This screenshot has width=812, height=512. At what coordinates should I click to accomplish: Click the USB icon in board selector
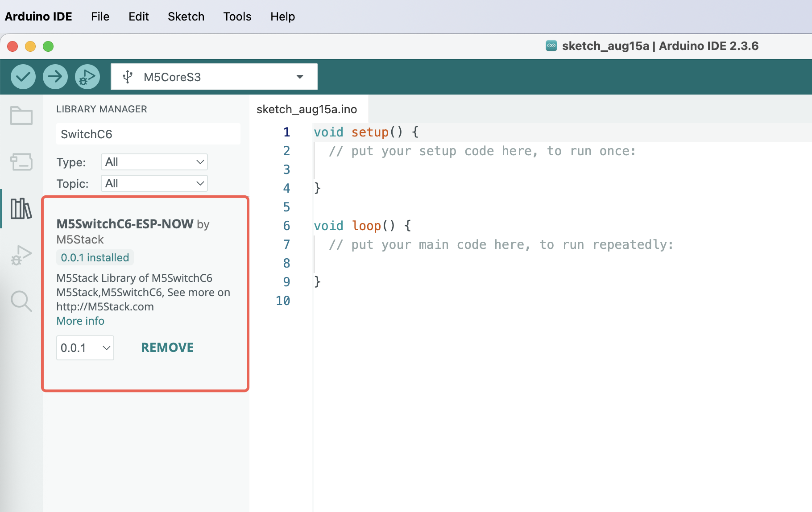(128, 77)
